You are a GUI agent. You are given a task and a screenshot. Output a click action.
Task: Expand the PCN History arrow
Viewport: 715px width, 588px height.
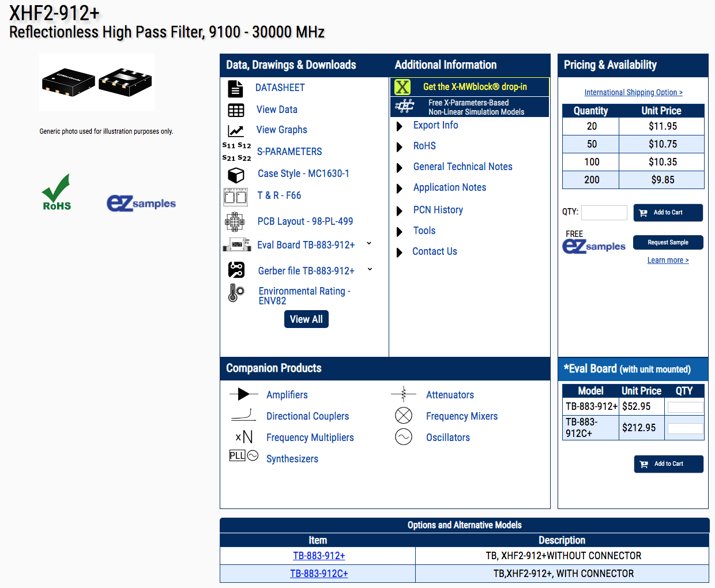399,211
